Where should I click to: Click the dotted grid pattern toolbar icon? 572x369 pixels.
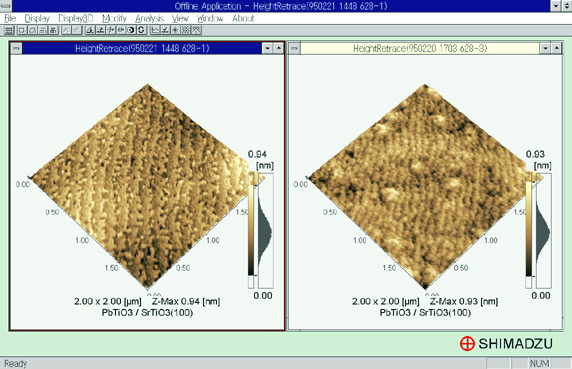tap(186, 30)
